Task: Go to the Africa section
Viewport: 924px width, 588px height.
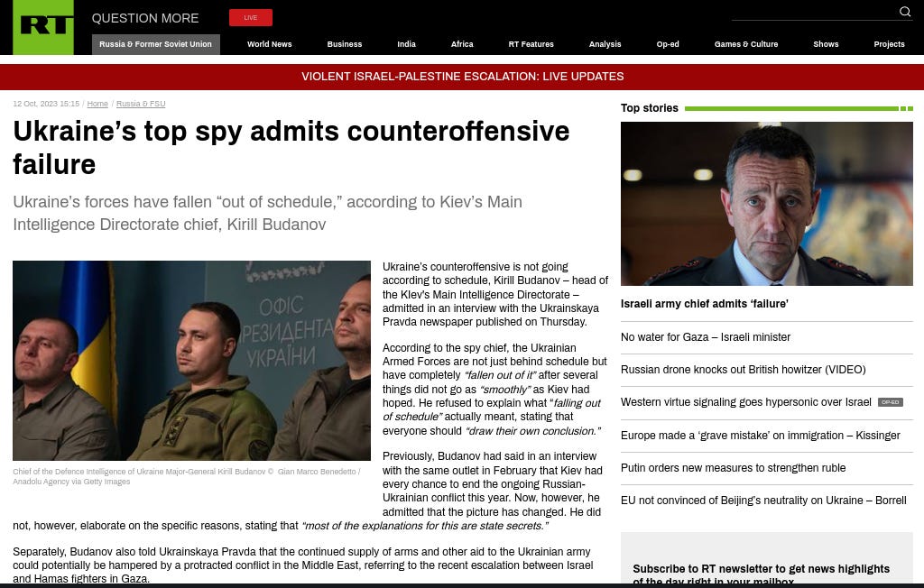Action: tap(462, 44)
